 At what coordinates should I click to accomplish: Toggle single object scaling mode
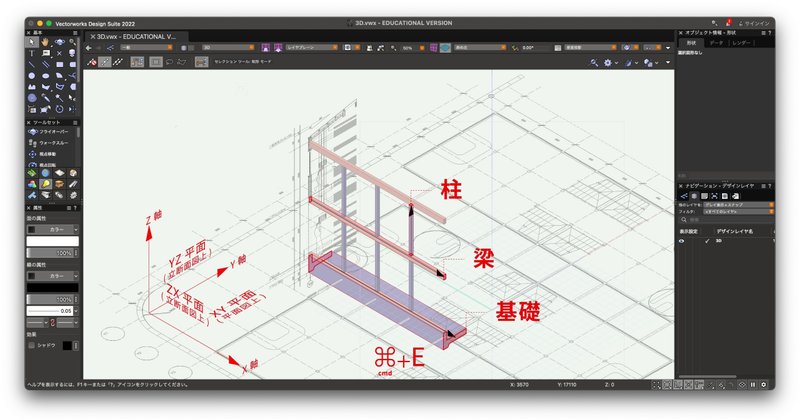click(x=105, y=62)
